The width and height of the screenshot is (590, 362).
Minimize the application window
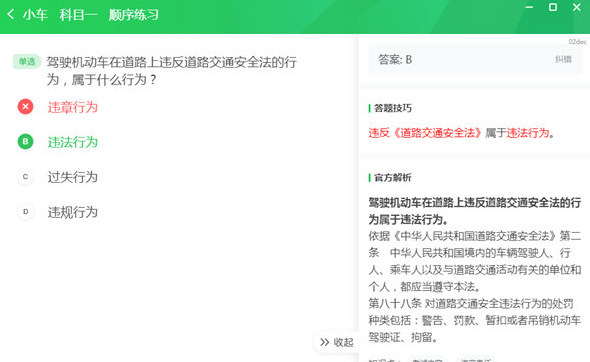pos(529,7)
